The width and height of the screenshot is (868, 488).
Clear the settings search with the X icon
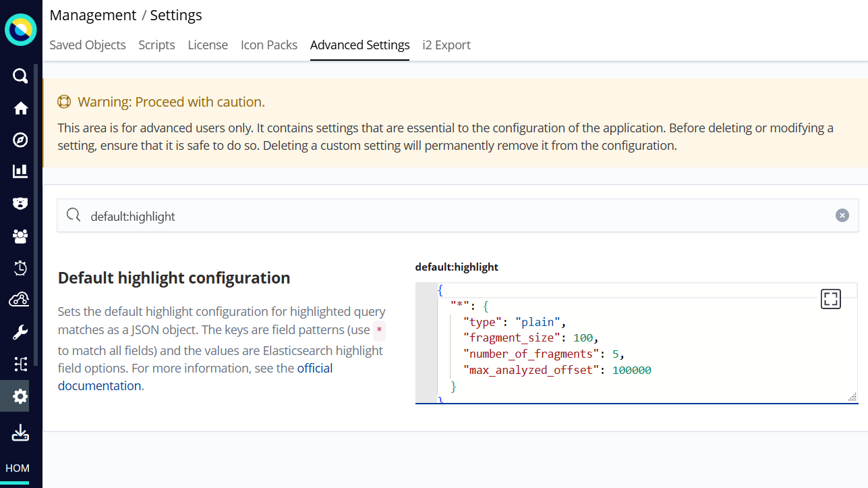(842, 215)
